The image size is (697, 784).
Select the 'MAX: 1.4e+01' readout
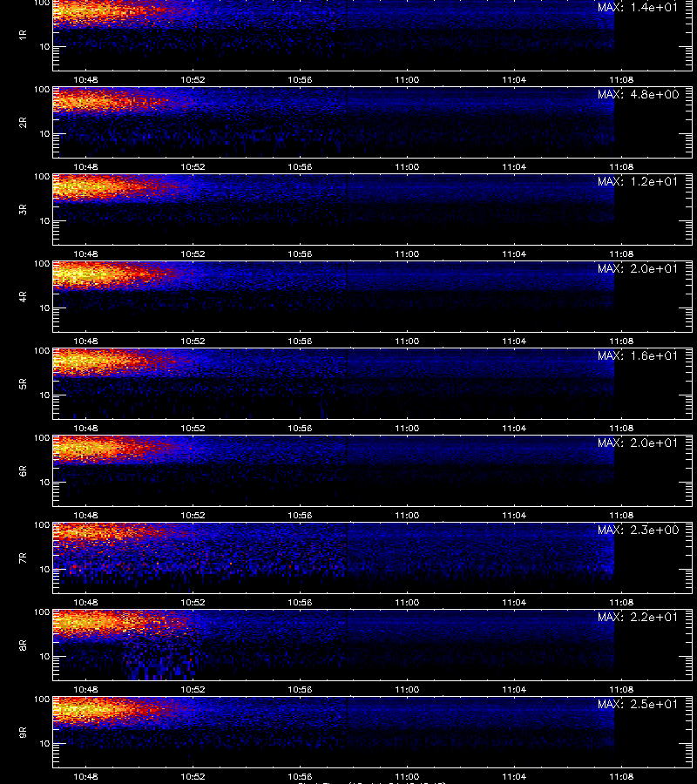click(638, 8)
